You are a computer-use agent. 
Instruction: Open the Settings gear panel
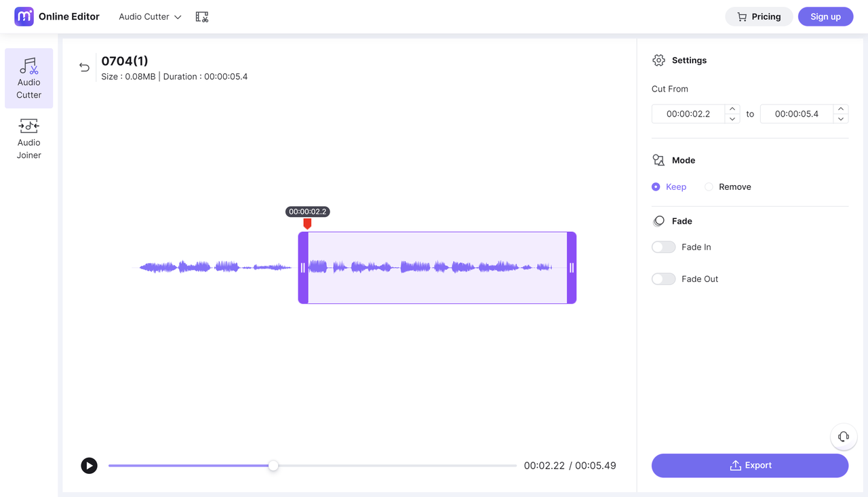(x=658, y=60)
